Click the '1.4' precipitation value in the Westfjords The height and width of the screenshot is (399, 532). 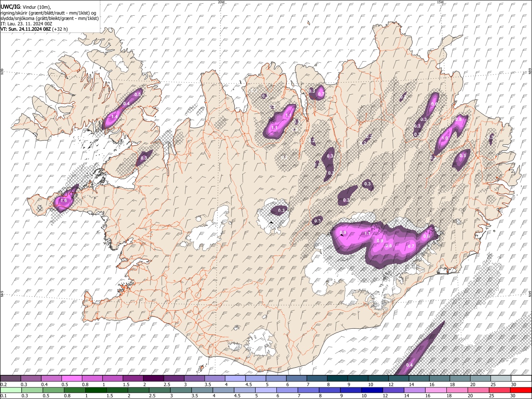pyautogui.click(x=115, y=116)
